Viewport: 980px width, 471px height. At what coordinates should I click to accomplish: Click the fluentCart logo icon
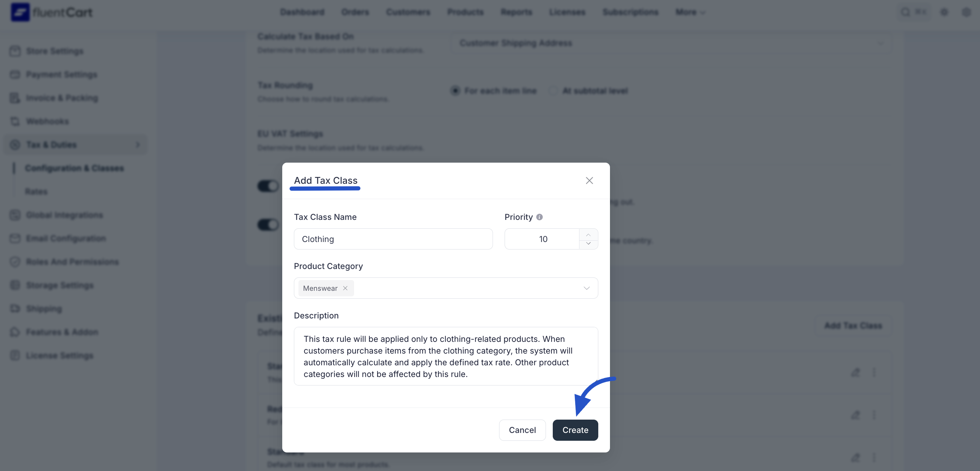(20, 12)
